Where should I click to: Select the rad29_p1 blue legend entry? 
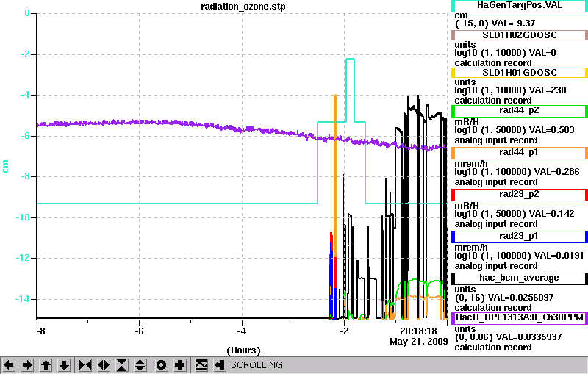click(520, 237)
